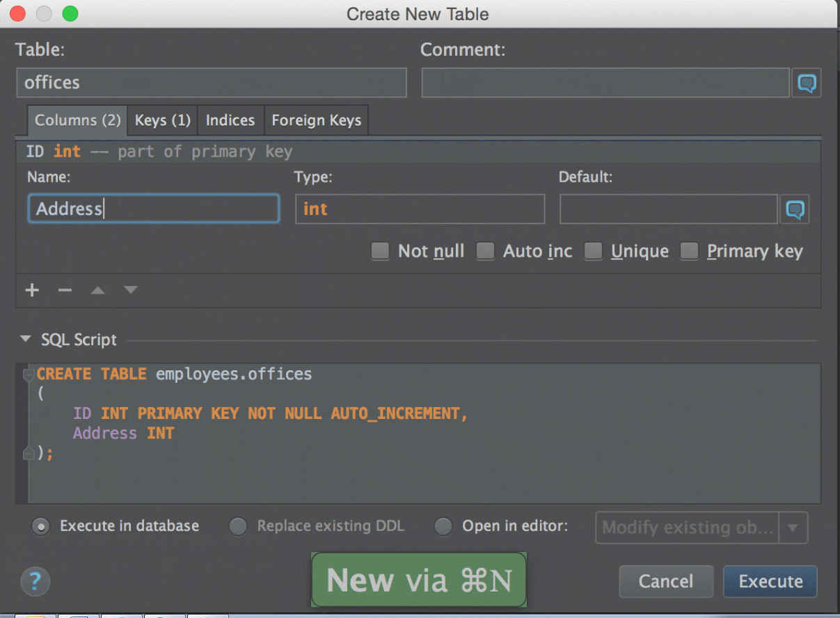Enable the Not null checkbox

tap(380, 251)
